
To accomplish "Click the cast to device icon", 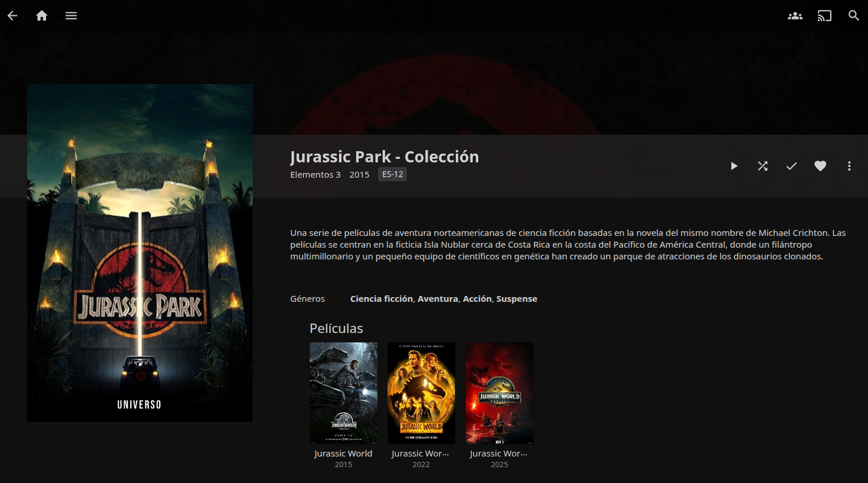I will pyautogui.click(x=824, y=16).
